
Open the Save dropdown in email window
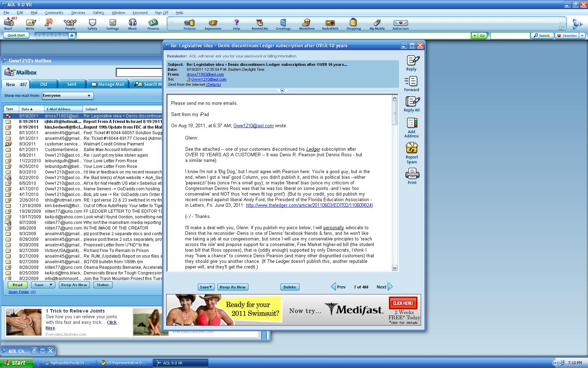(206, 287)
